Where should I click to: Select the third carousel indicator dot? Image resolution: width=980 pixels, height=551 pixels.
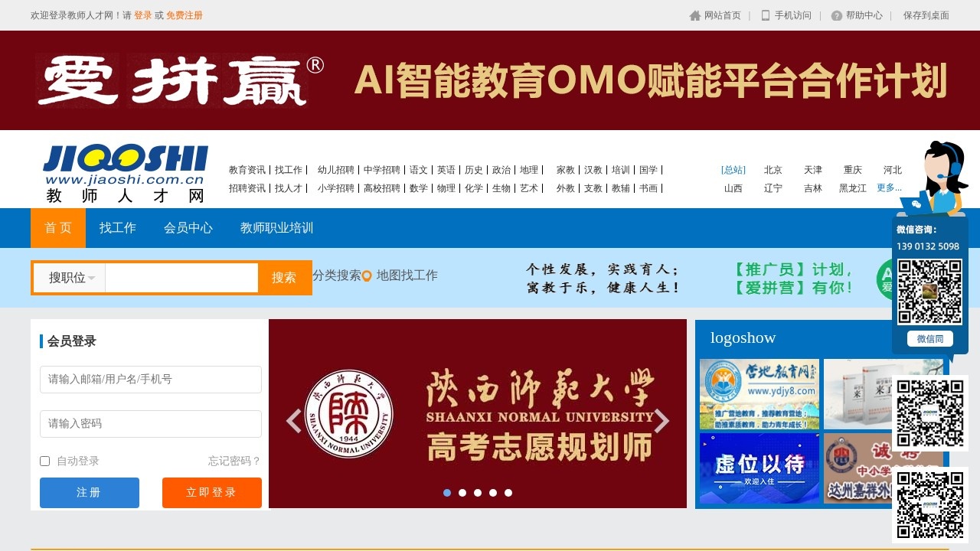(478, 492)
